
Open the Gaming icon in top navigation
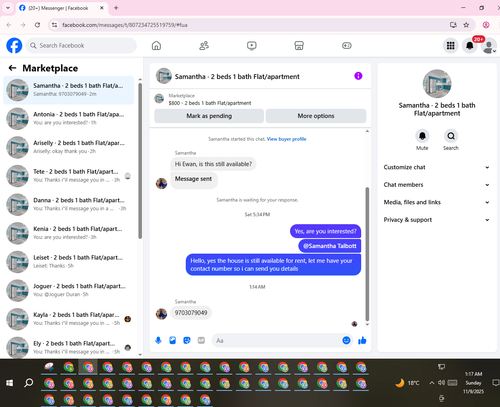click(347, 46)
